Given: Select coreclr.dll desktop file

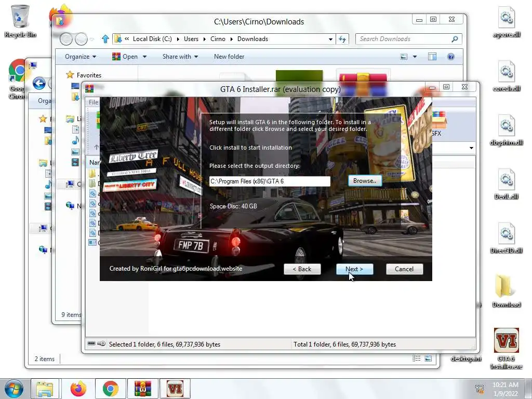Looking at the screenshot, I should click(x=506, y=76).
